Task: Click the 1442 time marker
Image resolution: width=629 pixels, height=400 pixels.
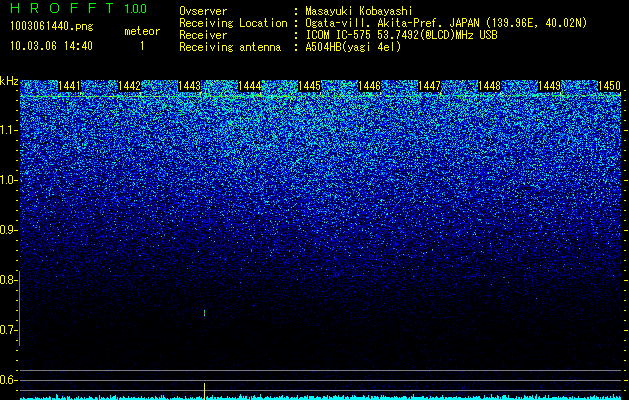Action: point(130,86)
